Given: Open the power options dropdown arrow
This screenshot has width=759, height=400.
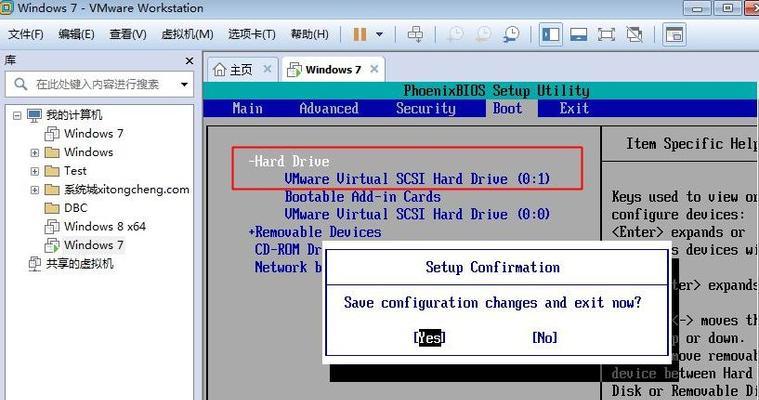Looking at the screenshot, I should point(380,34).
